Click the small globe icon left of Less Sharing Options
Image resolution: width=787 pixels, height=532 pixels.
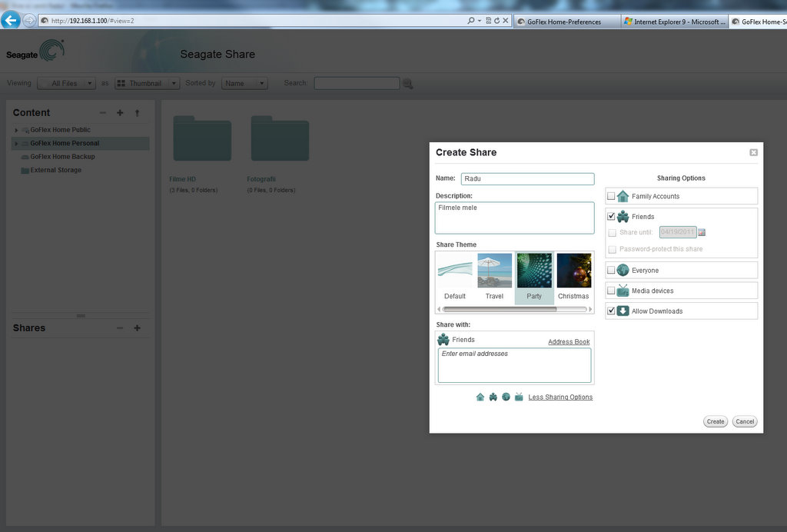click(x=506, y=397)
